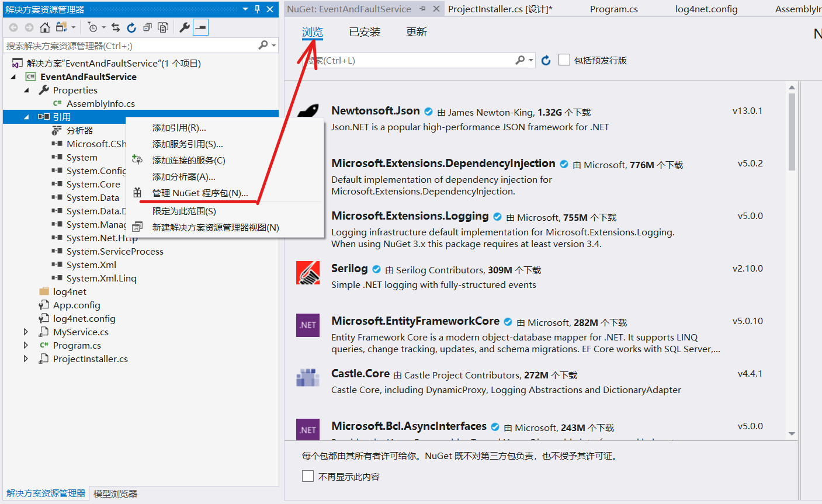The height and width of the screenshot is (504, 822).
Task: Open the pending changes filter dropdown arrow
Action: tap(104, 27)
